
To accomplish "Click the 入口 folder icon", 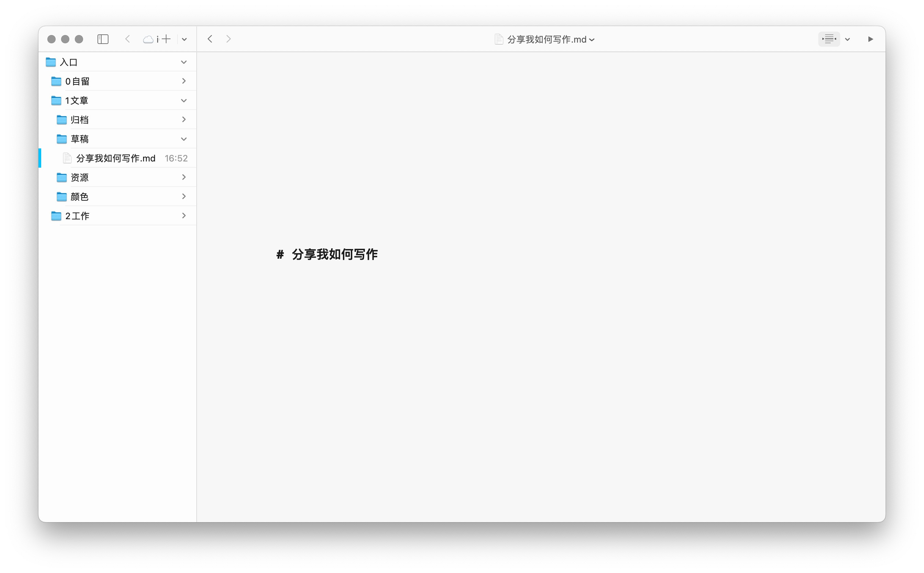I will click(51, 62).
